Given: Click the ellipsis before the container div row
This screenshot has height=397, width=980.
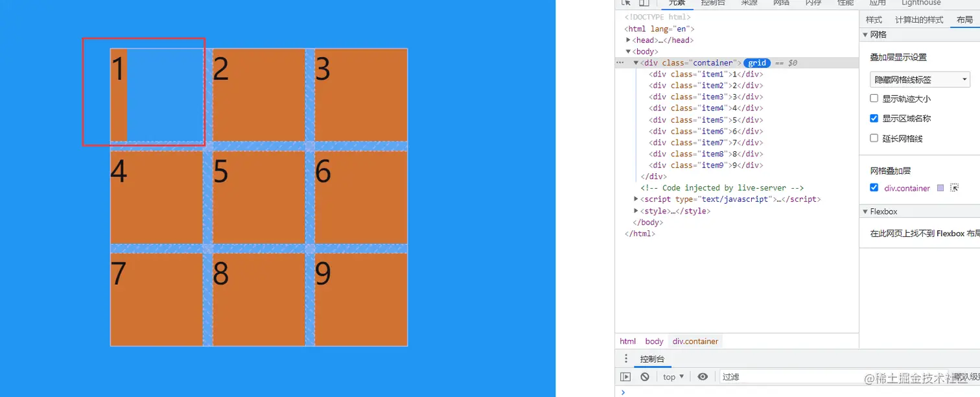Looking at the screenshot, I should [x=620, y=63].
